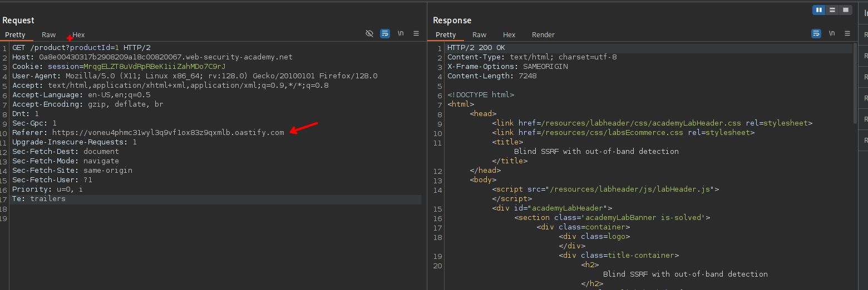The height and width of the screenshot is (290, 868).
Task: Click the session cookie value
Action: (154, 67)
